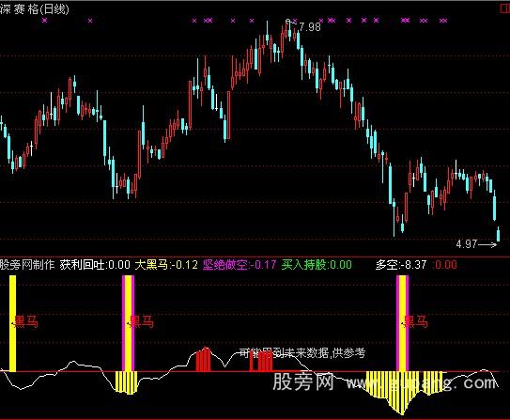Select the 买入持股:0.00 indicator value
Image resolution: width=510 pixels, height=420 pixels.
click(317, 265)
